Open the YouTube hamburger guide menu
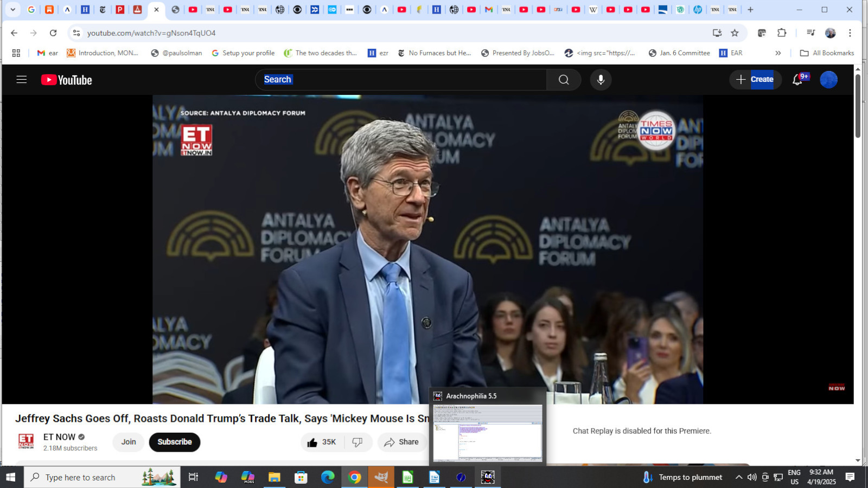The width and height of the screenshot is (868, 488). pos(22,80)
